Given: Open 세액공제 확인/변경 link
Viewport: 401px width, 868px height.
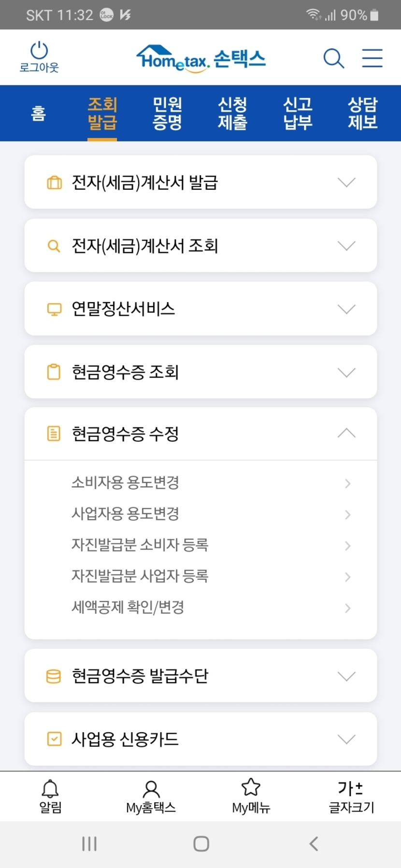Looking at the screenshot, I should (x=128, y=607).
